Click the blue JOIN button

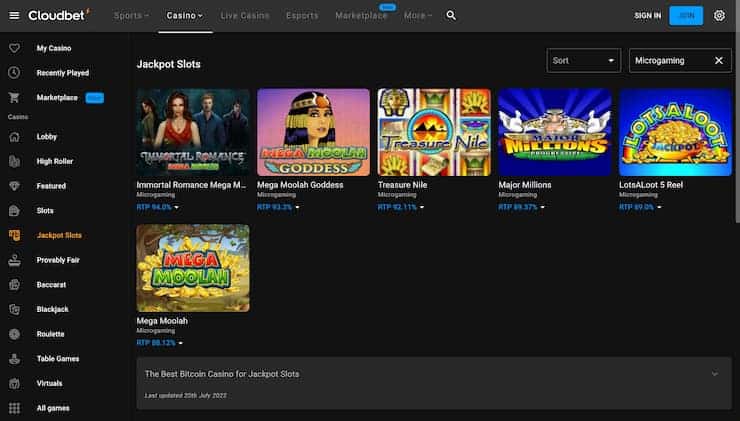pyautogui.click(x=686, y=16)
